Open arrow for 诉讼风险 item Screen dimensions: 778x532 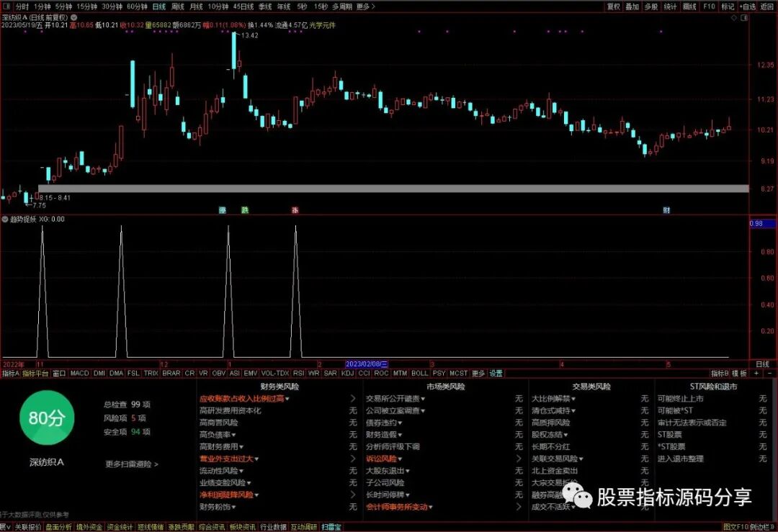click(519, 459)
